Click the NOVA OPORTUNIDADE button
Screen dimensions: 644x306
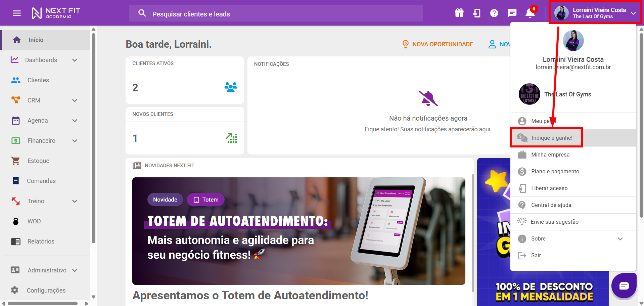438,44
